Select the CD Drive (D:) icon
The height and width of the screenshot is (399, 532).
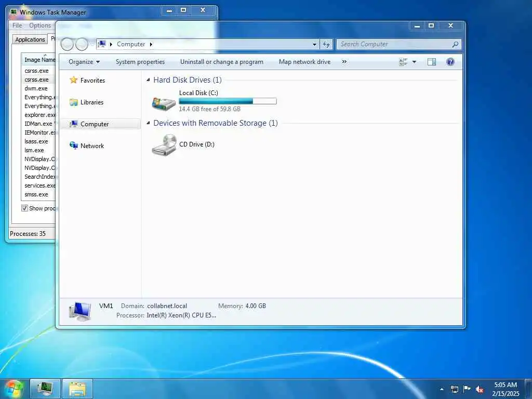pos(164,145)
